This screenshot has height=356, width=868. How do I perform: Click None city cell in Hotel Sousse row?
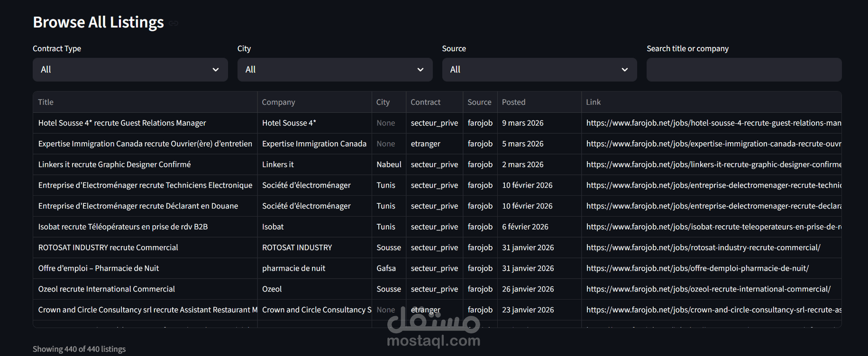(389, 123)
